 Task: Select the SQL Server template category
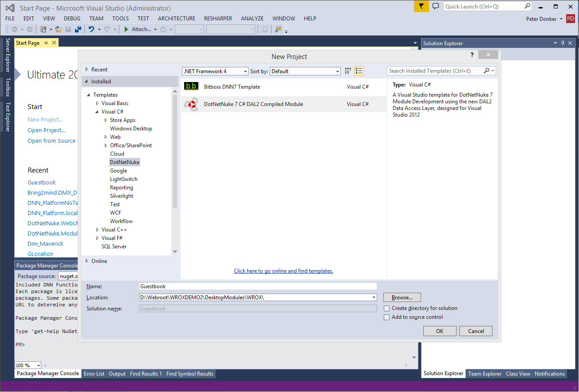pyautogui.click(x=114, y=247)
